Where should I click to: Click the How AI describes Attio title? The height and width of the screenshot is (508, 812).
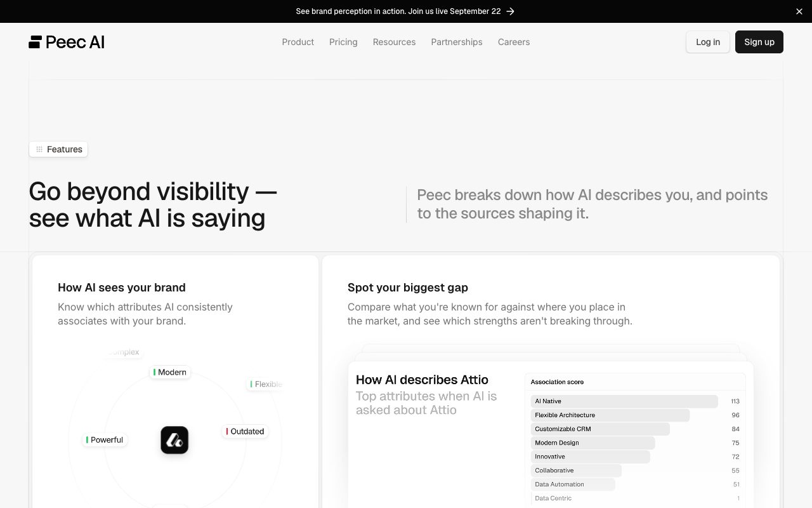(x=422, y=380)
